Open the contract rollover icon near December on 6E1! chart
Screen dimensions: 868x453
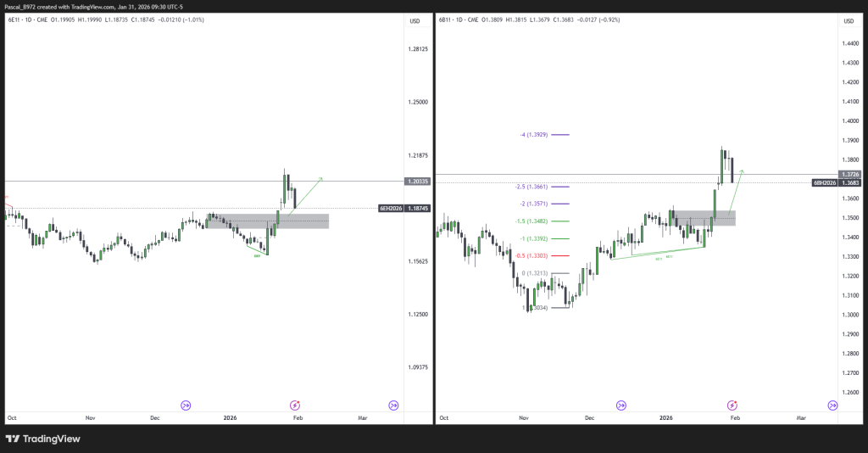[186, 405]
